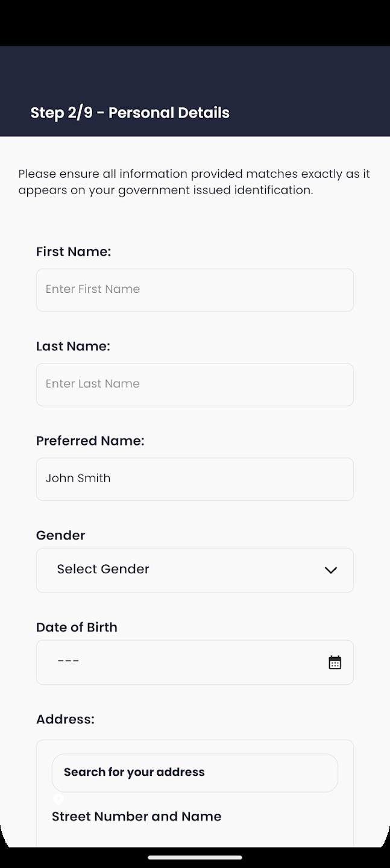Click the Date of Birth label
Viewport: 390px width, 868px height.
77,627
